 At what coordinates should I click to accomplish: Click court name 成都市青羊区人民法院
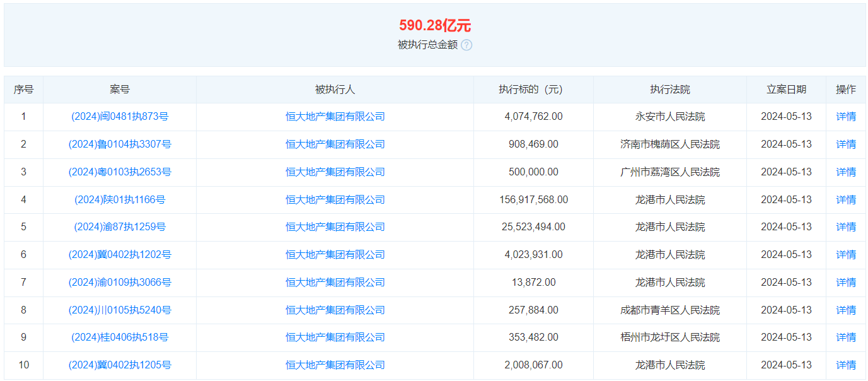(x=670, y=310)
